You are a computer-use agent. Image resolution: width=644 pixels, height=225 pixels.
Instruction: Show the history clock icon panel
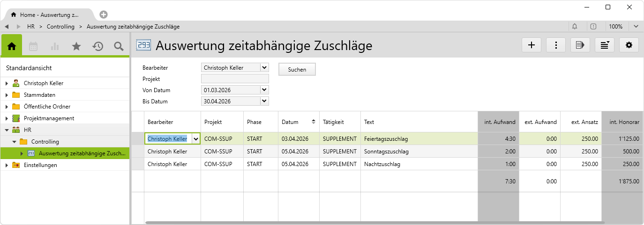tap(97, 46)
